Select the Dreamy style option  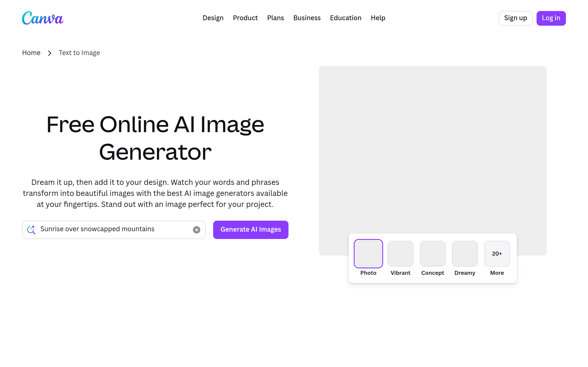click(x=464, y=253)
